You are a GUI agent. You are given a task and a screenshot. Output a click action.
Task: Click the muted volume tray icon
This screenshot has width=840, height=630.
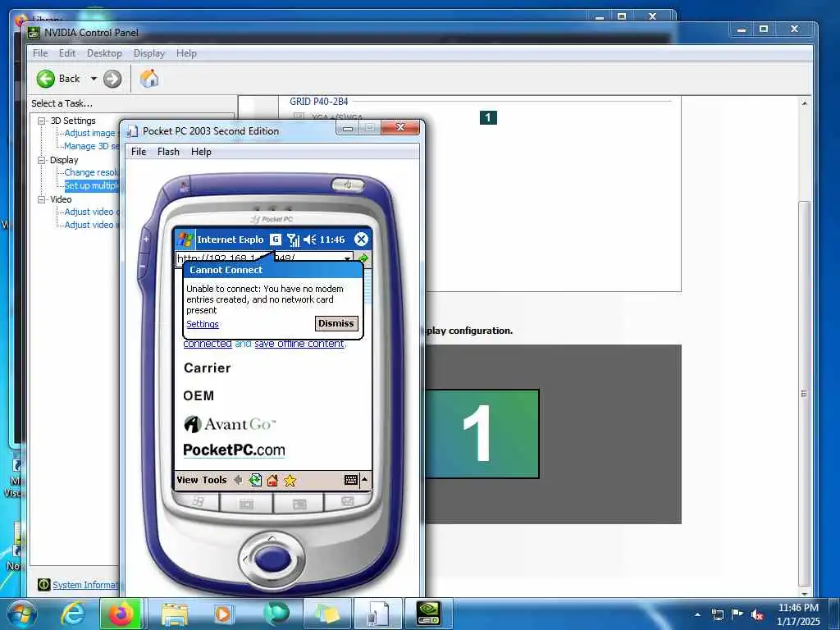[757, 615]
